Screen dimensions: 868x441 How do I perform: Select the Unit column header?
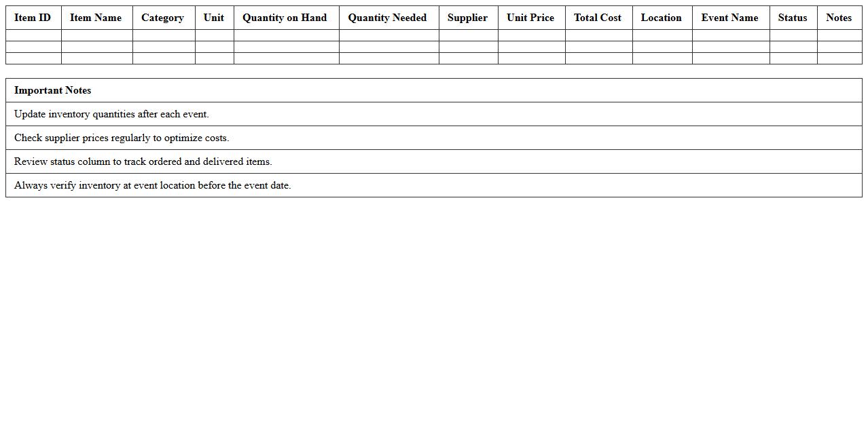[x=214, y=18]
